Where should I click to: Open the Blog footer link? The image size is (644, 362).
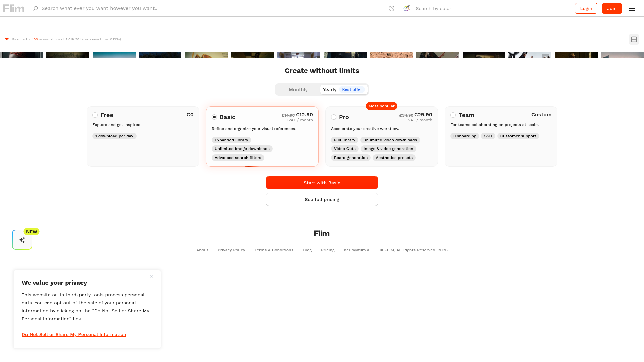[x=307, y=250]
